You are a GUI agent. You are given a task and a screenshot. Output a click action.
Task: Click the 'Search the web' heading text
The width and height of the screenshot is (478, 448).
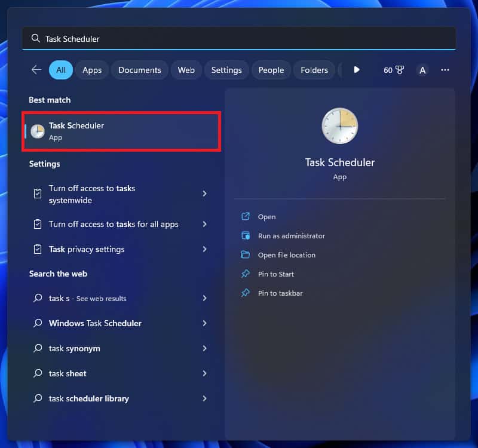[58, 274]
